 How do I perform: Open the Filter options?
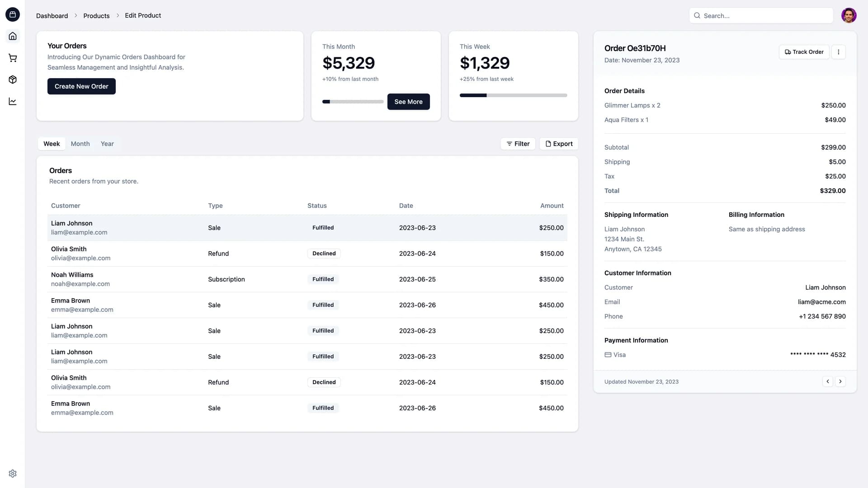518,143
